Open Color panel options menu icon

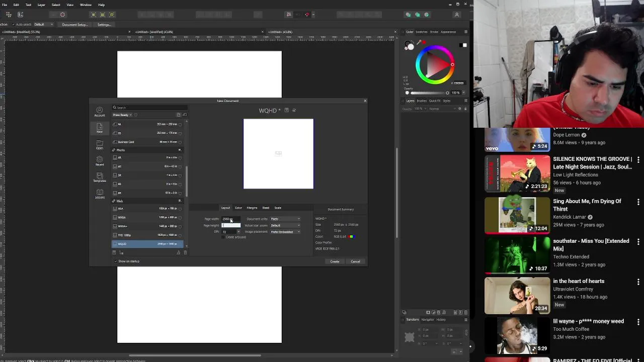click(465, 32)
